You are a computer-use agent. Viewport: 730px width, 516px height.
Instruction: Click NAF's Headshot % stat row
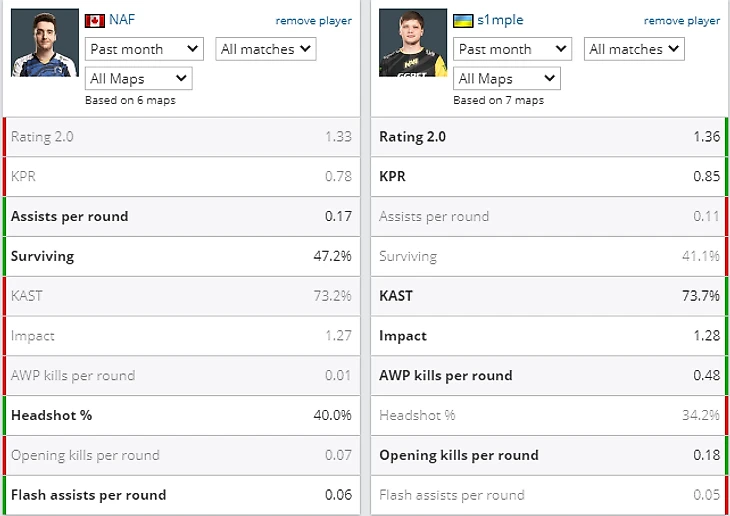click(x=181, y=415)
